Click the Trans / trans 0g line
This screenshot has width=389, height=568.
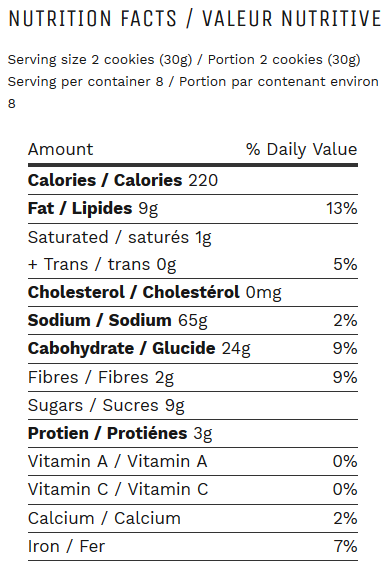pos(102,265)
